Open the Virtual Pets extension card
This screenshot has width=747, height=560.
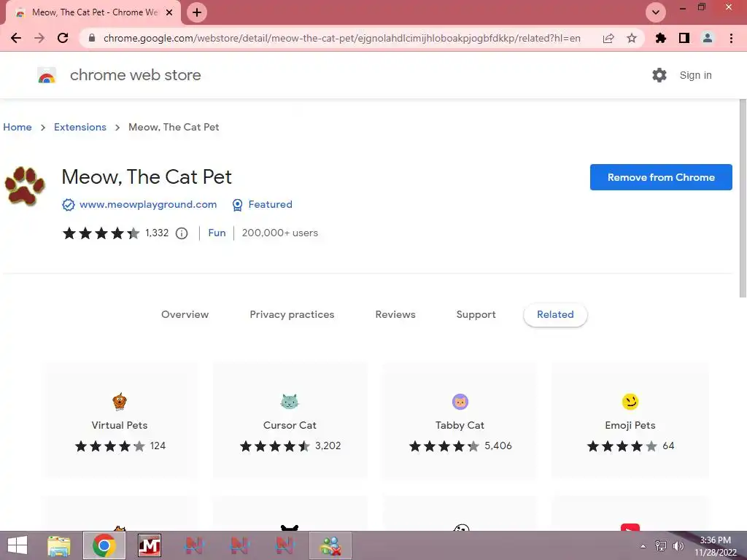120,420
